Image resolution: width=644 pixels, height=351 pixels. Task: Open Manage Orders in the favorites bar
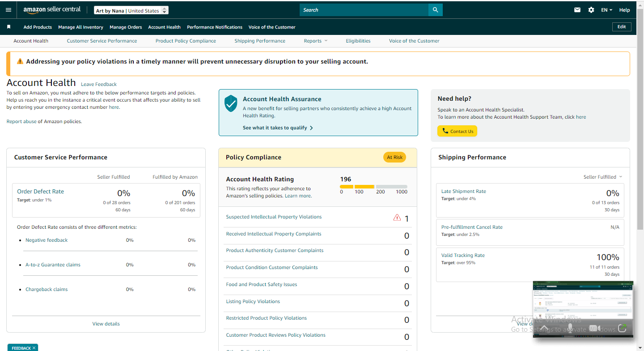(x=126, y=27)
